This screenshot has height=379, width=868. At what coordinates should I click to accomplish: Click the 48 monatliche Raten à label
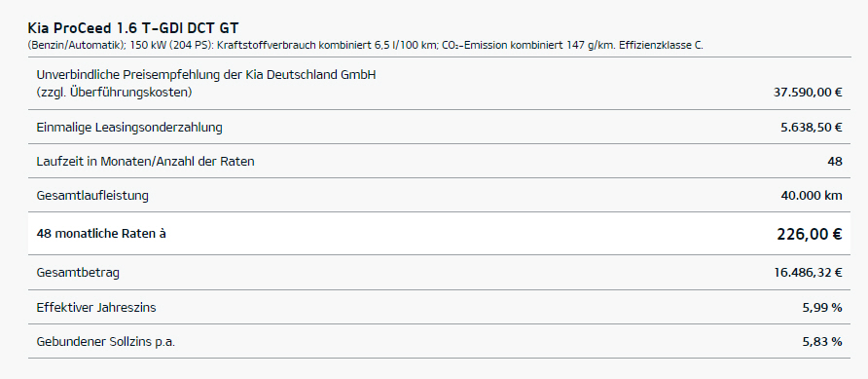pyautogui.click(x=101, y=234)
